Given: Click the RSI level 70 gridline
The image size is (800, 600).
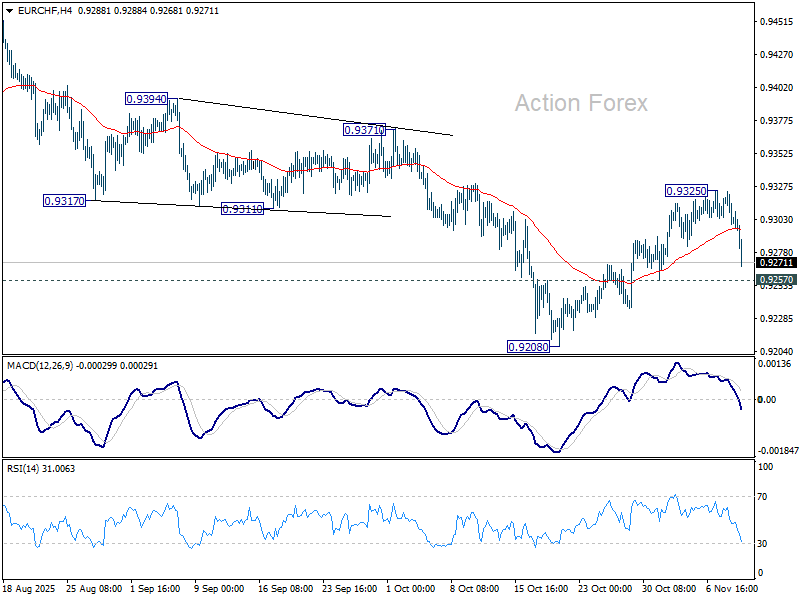Looking at the screenshot, I should click(x=400, y=497).
